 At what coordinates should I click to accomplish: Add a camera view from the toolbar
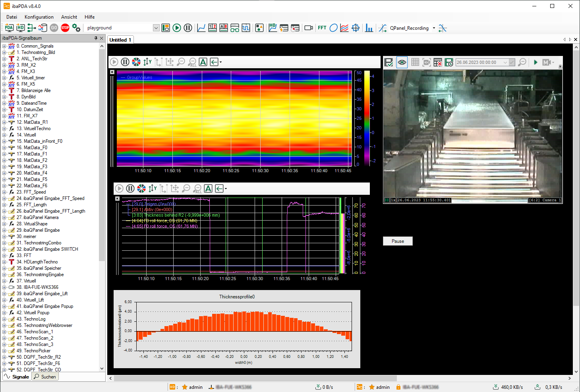coord(309,28)
